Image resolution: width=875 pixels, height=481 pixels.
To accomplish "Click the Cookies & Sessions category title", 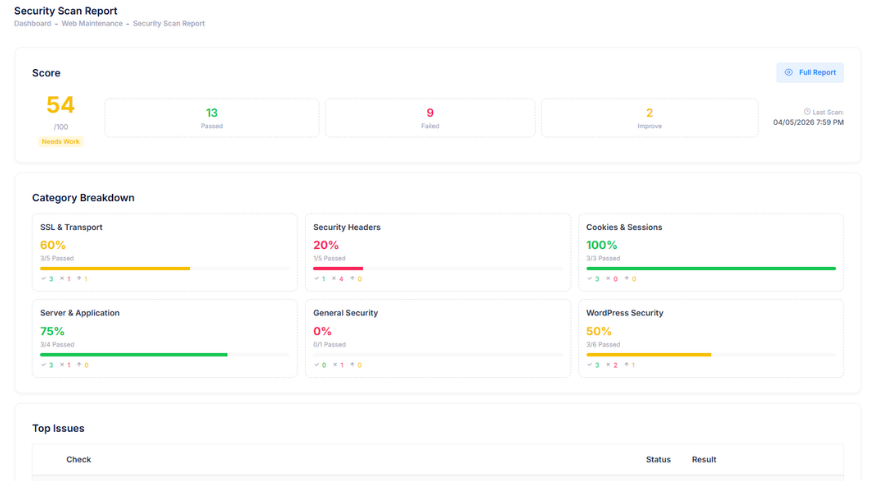I will pos(624,227).
